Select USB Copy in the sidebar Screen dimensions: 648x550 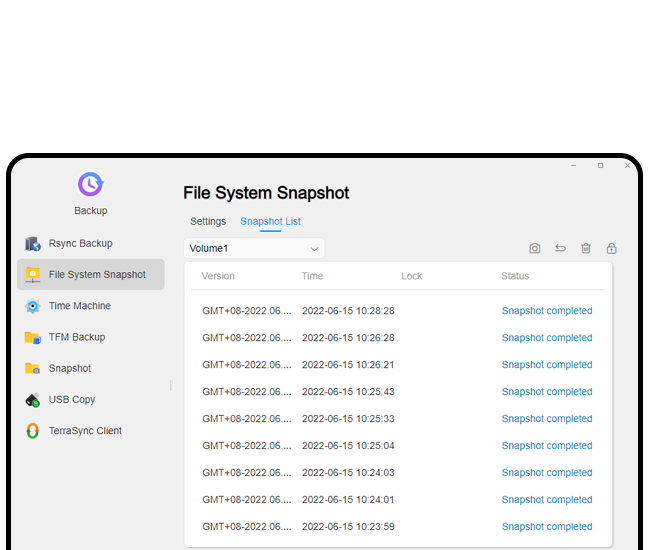click(x=71, y=399)
